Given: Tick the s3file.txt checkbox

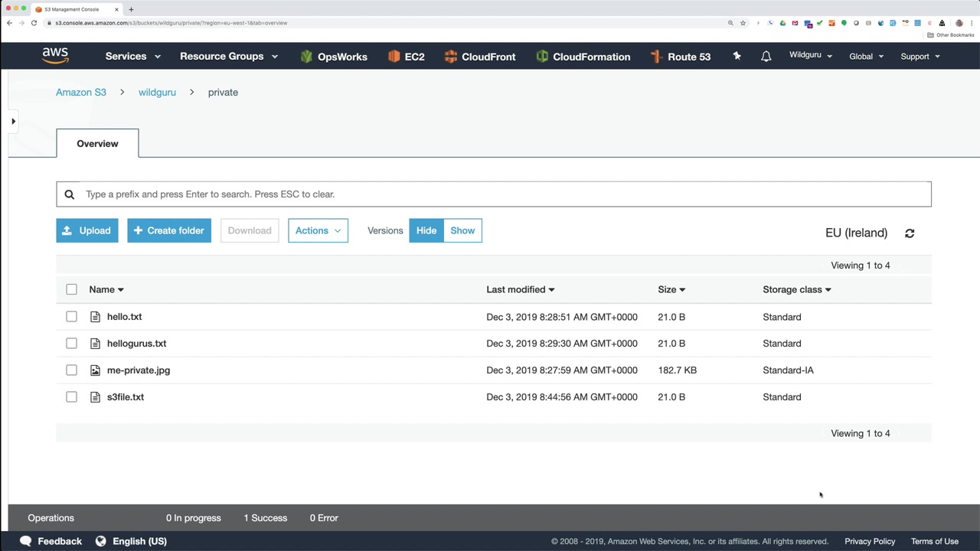Looking at the screenshot, I should tap(71, 397).
